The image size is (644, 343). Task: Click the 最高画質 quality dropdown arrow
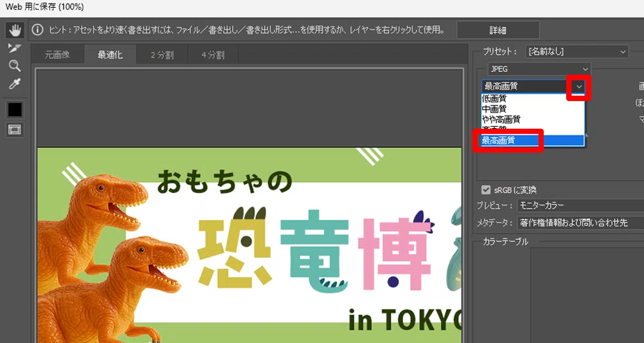tap(578, 87)
